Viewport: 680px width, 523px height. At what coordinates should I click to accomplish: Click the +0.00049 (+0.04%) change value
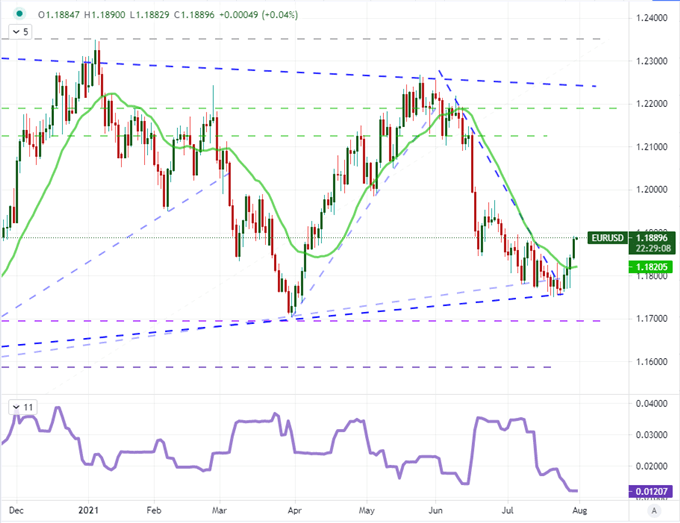click(258, 15)
